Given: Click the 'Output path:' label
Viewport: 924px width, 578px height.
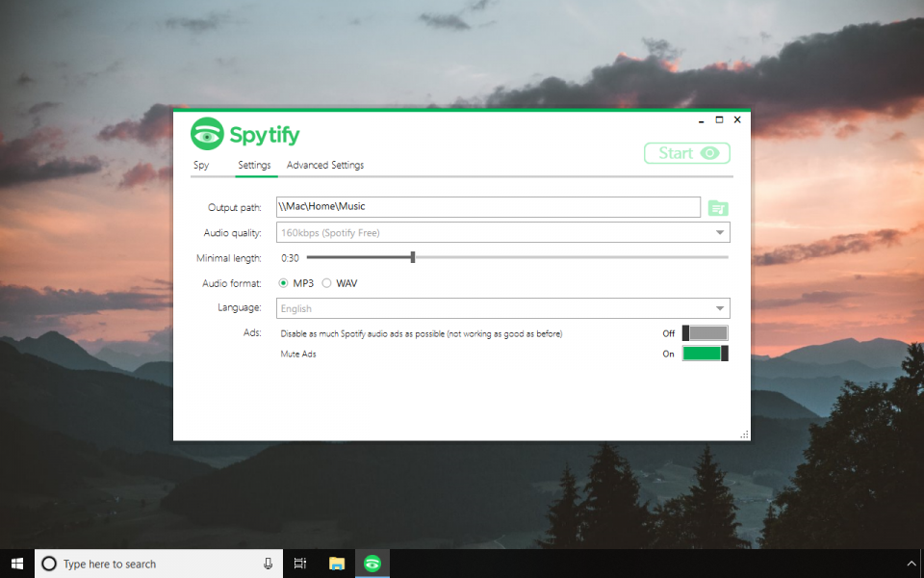Looking at the screenshot, I should [235, 208].
